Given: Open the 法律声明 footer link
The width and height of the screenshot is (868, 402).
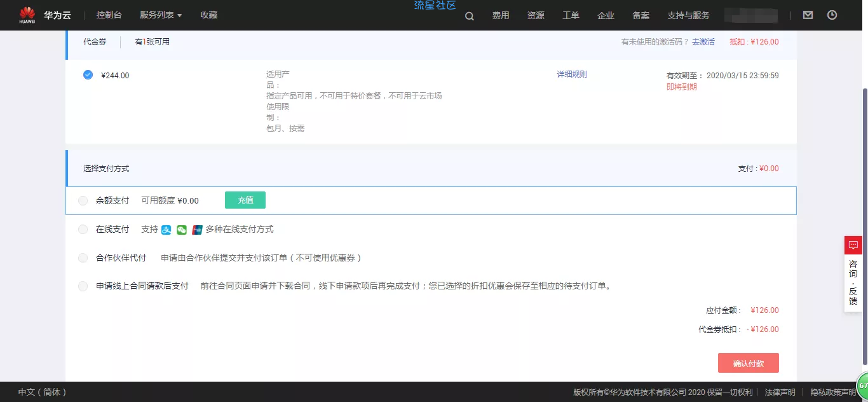Looking at the screenshot, I should tap(780, 392).
